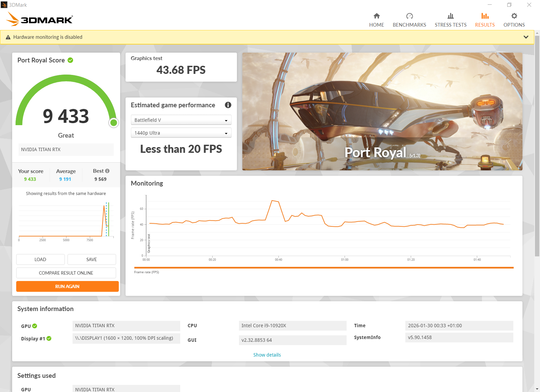Click the green checkmark next to Display #1

pos(49,338)
